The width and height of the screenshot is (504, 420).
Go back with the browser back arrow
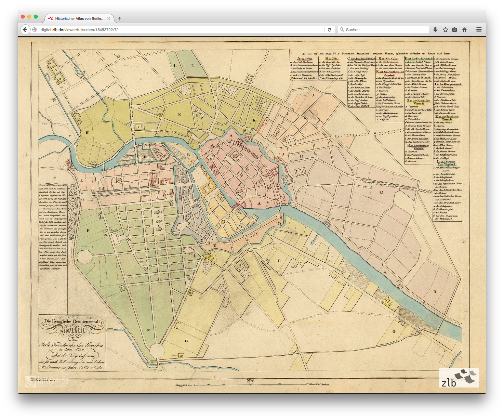[25, 30]
